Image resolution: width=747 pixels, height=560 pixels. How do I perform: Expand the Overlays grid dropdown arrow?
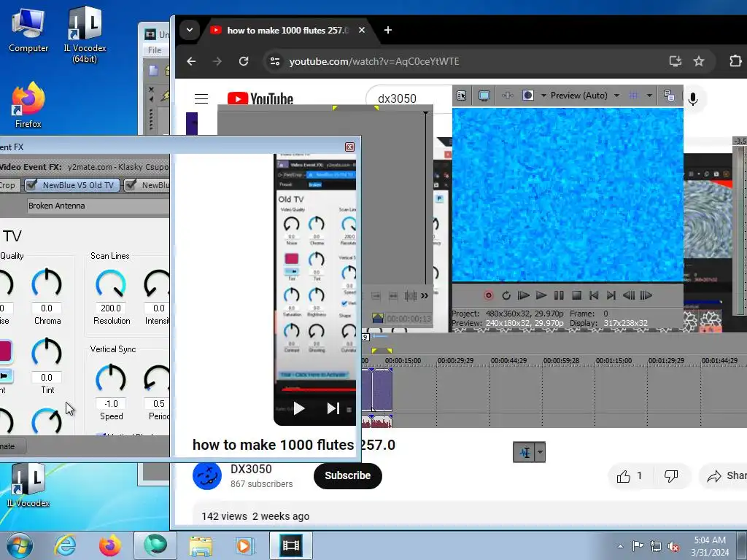[649, 96]
